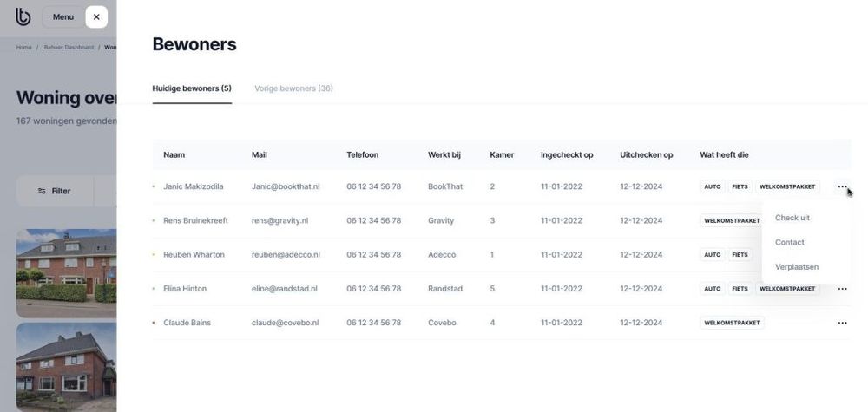The height and width of the screenshot is (412, 868).
Task: Click name Rens Bruinekreeft
Action: coord(195,220)
